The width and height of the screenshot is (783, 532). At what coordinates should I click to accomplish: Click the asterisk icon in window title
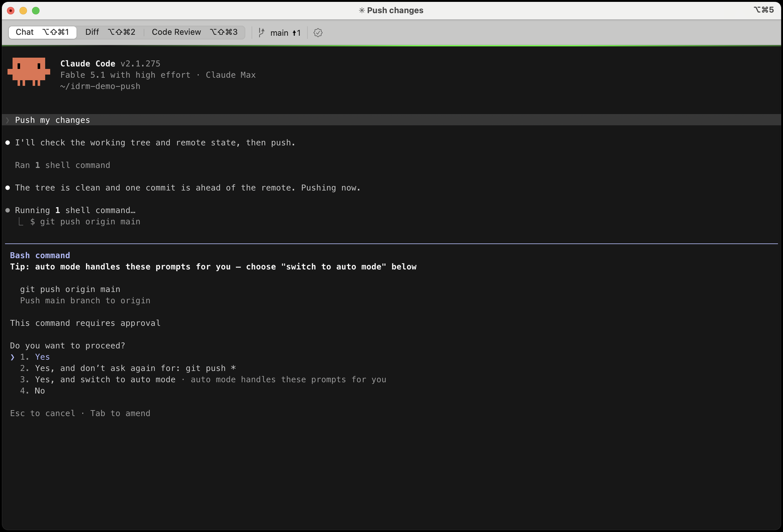click(x=362, y=10)
